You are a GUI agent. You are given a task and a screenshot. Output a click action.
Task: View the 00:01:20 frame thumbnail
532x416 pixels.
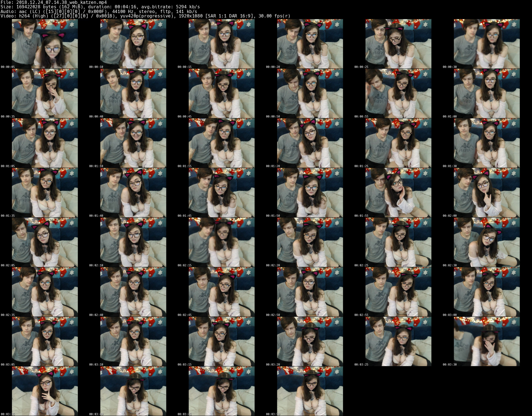coord(310,143)
